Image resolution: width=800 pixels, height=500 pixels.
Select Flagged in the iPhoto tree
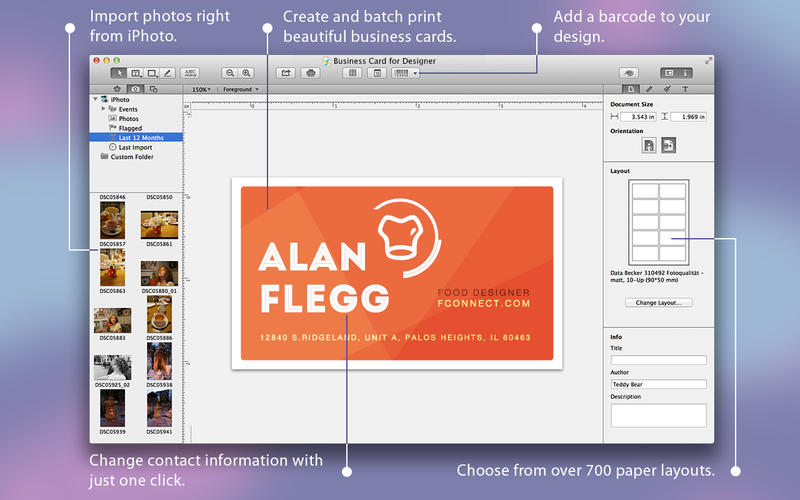tap(130, 128)
